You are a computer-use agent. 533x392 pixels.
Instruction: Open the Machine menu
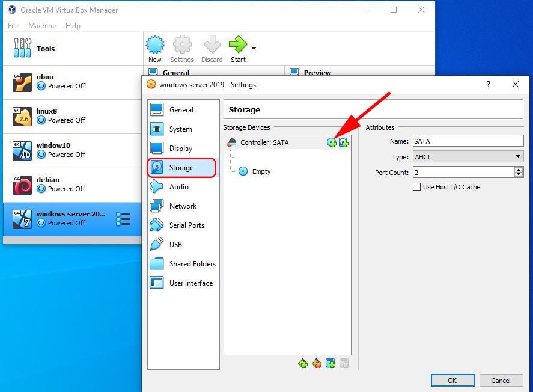pos(42,25)
